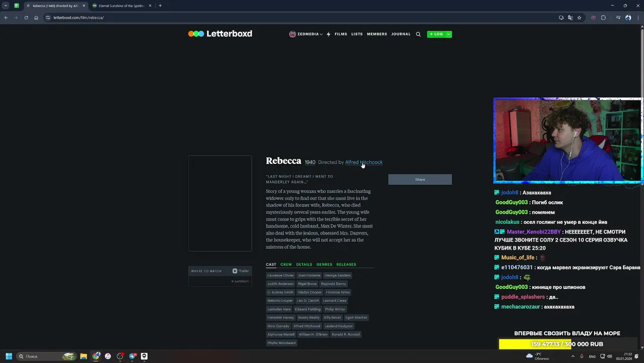Open the activity lightning bolt icon
The image size is (644, 363).
pyautogui.click(x=328, y=34)
